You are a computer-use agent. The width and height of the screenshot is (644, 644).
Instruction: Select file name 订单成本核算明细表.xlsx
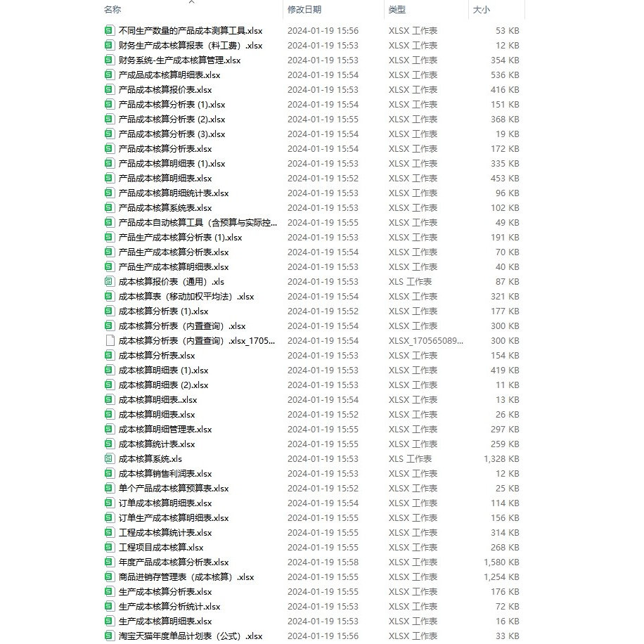[x=165, y=503]
